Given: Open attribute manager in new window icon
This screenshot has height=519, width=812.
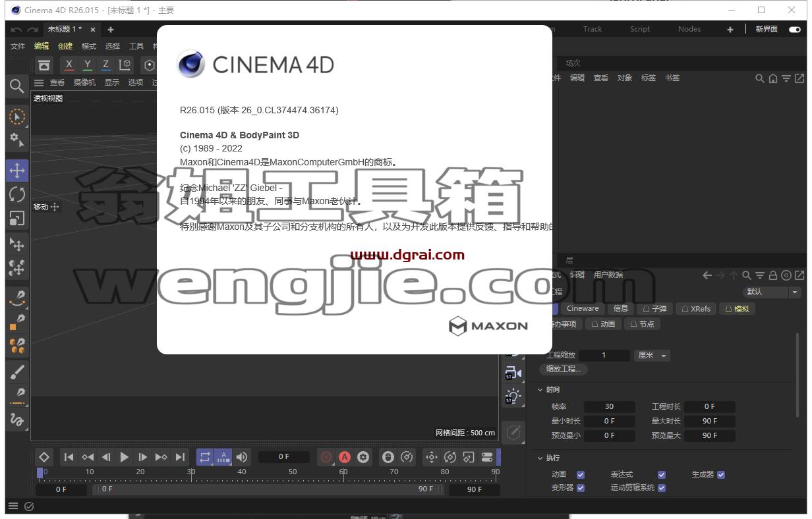Looking at the screenshot, I should coord(799,275).
